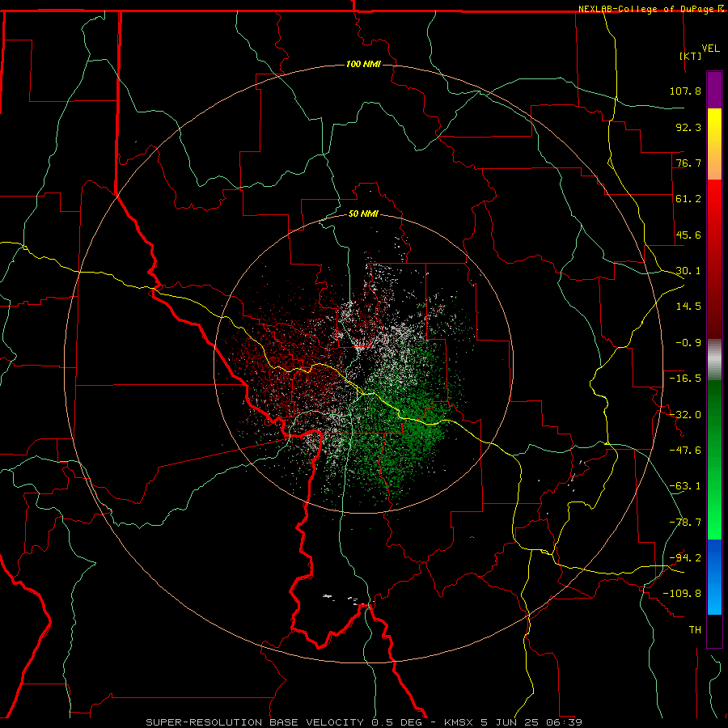Click the -16.5 legend value
The width and height of the screenshot is (728, 728).
[685, 378]
